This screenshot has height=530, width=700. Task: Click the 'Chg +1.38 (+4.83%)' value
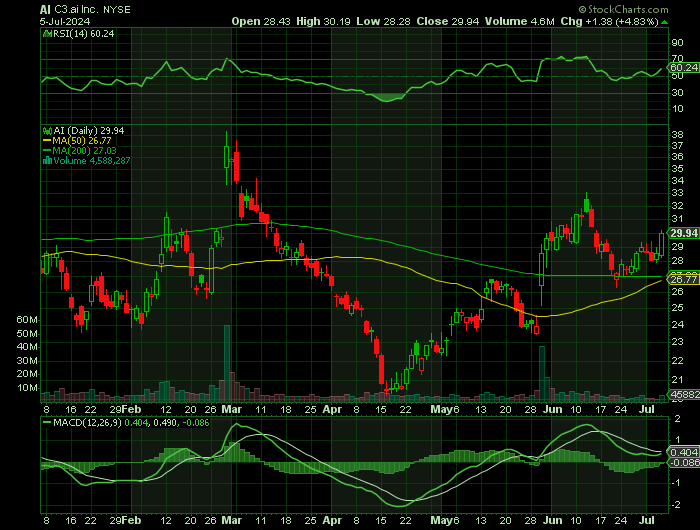(609, 21)
